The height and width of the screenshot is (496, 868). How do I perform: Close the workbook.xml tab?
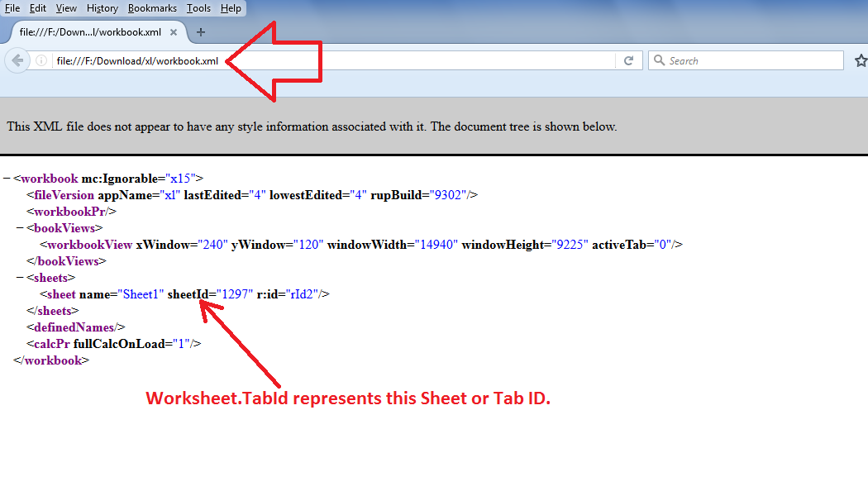pyautogui.click(x=173, y=32)
